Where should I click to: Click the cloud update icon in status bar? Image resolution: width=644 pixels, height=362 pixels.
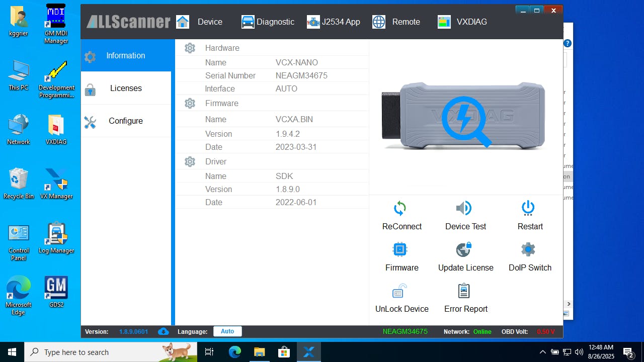coord(163,331)
